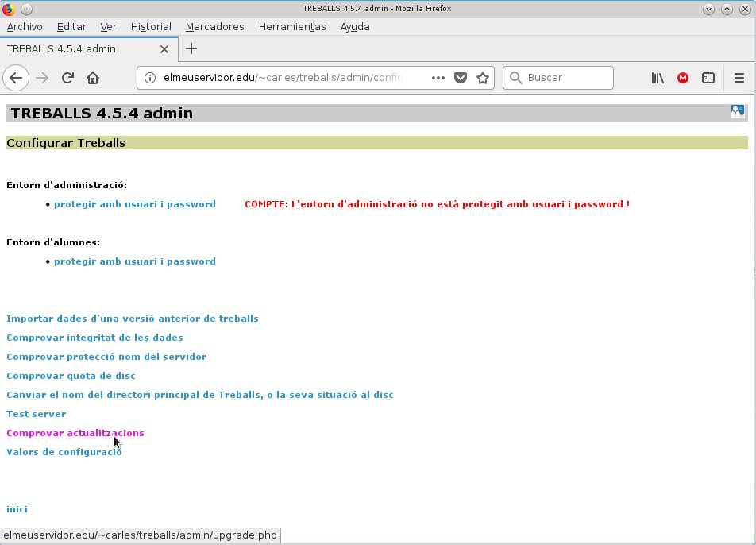This screenshot has width=756, height=545.
Task: Click the browser back arrow button
Action: 16,78
